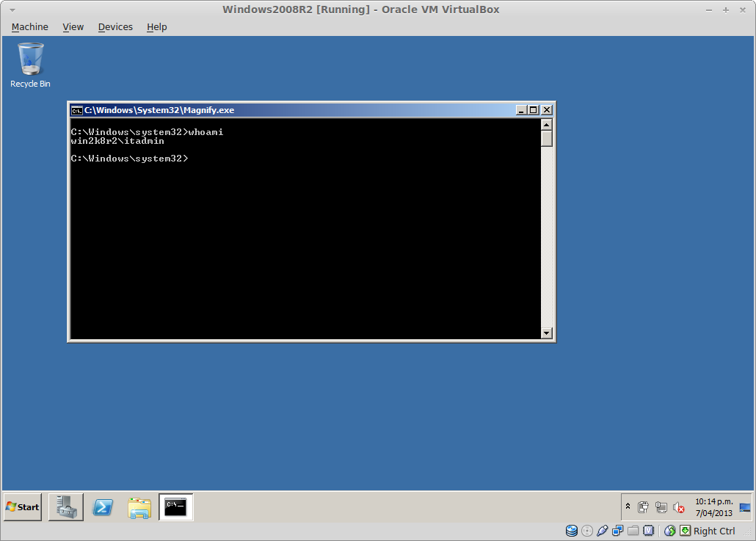Click the 7/04/2013 date in tray
The image size is (756, 541).
[x=713, y=513]
